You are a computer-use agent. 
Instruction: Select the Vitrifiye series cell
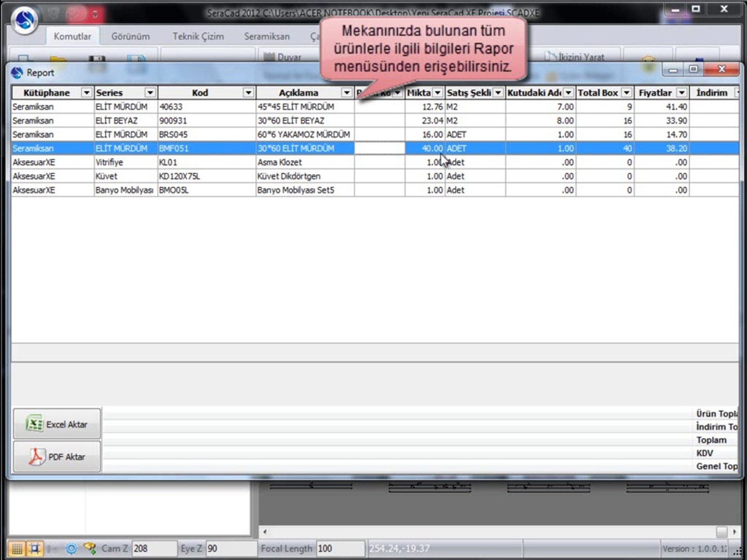coord(126,162)
